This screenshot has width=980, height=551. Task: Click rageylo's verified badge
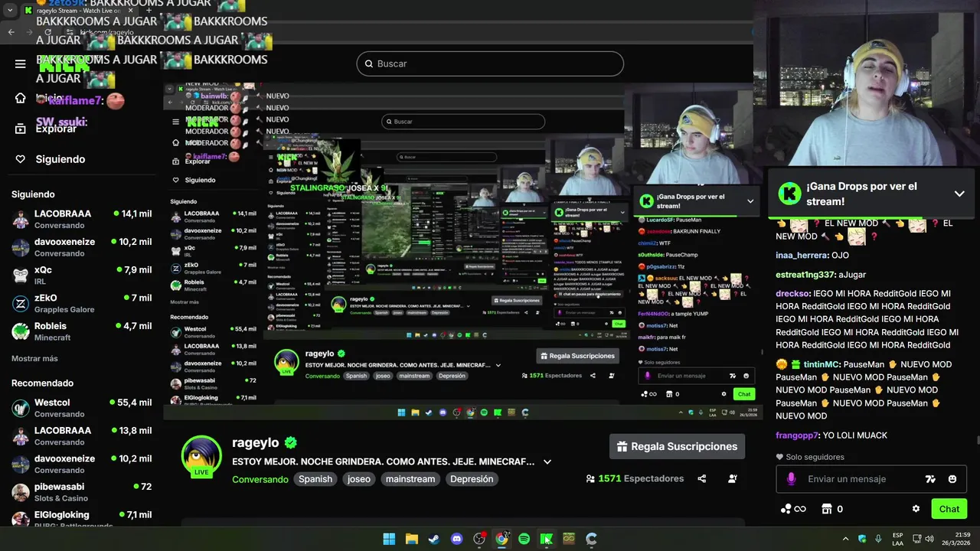tap(291, 442)
